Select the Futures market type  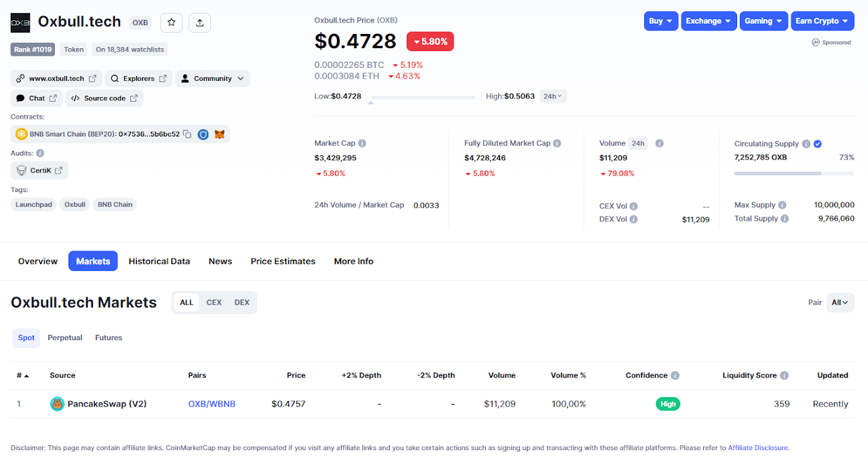(x=108, y=338)
